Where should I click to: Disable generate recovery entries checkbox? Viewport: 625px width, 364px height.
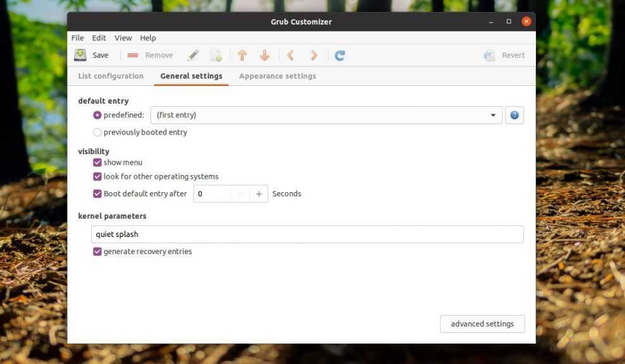coord(97,251)
